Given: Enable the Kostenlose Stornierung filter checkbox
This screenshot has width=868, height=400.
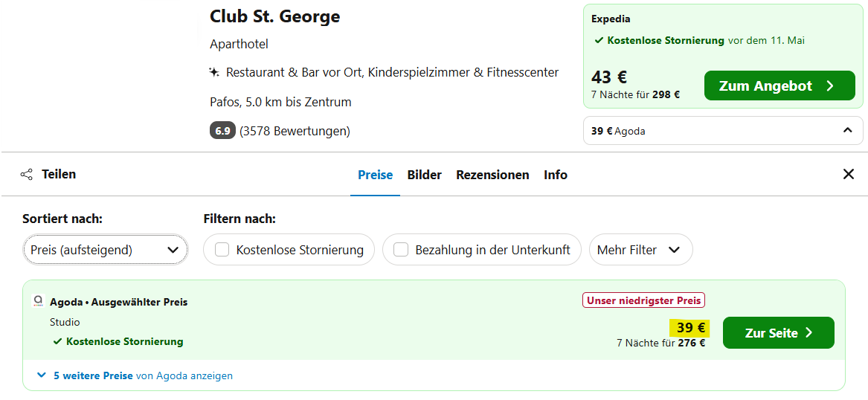Looking at the screenshot, I should (x=222, y=250).
